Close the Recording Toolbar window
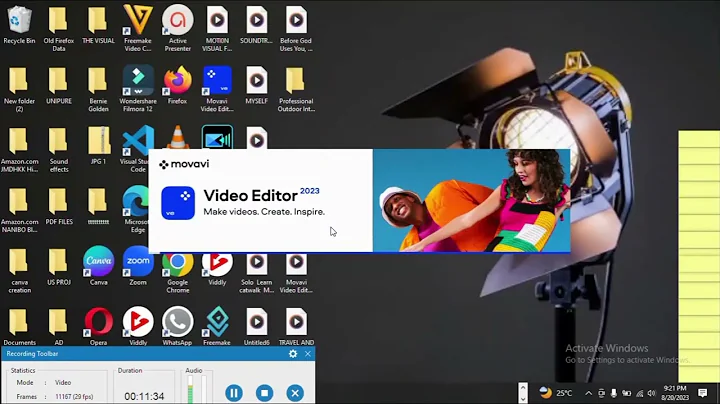The image size is (720, 404). [x=308, y=354]
